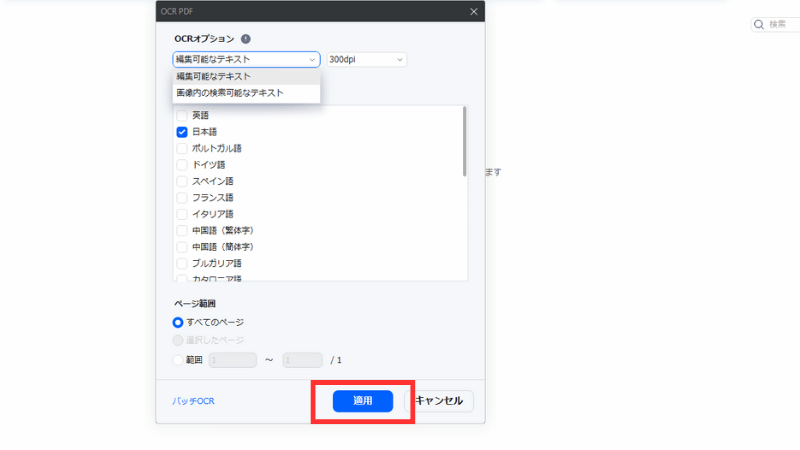
Task: Click the OCR options info icon
Action: tap(245, 39)
